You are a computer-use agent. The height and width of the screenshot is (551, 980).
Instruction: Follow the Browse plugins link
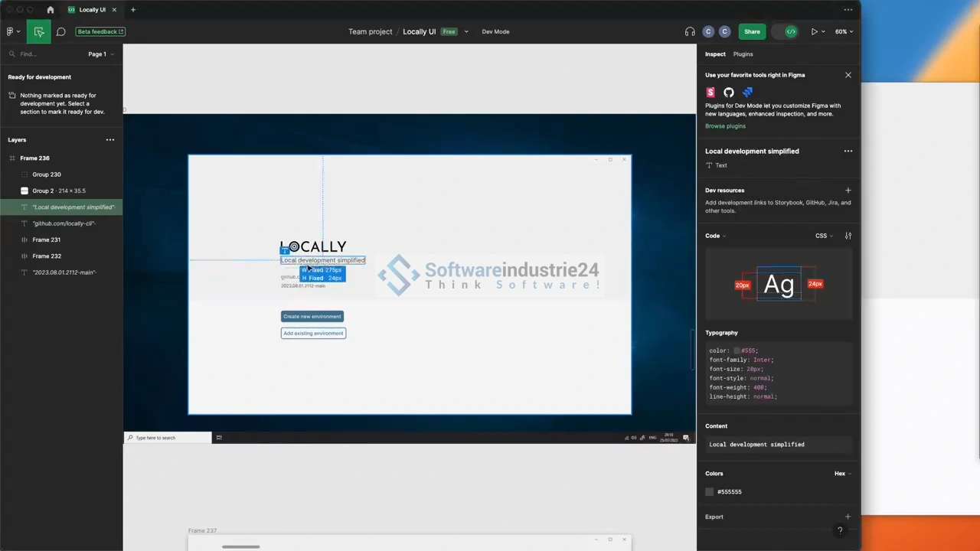[725, 126]
